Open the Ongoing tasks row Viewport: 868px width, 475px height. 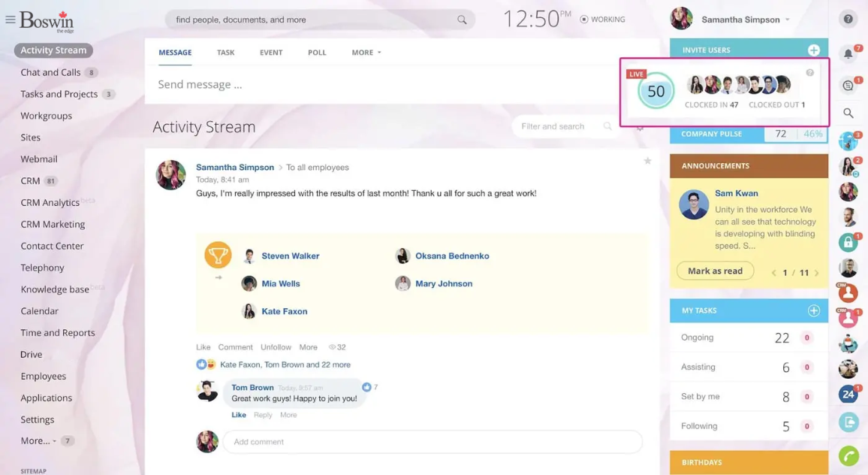tap(749, 337)
